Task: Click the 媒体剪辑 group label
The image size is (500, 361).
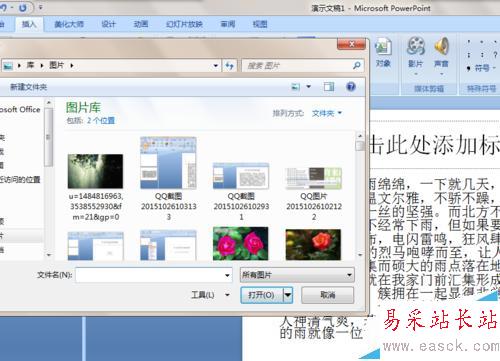Action: 429,89
